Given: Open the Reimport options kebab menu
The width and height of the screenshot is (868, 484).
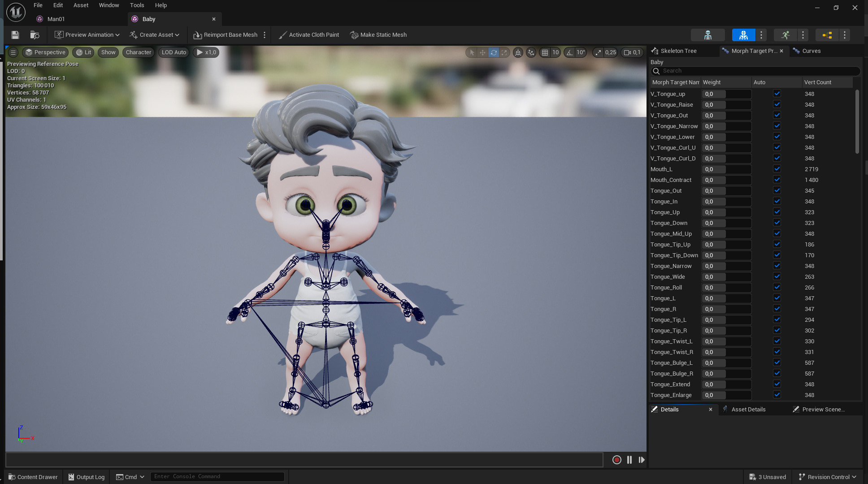Looking at the screenshot, I should point(265,35).
